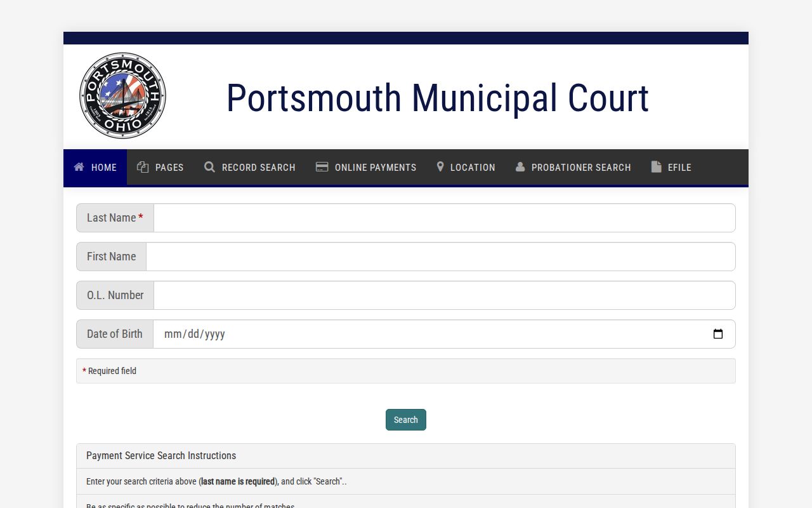Click the Online Payments credit card icon

322,167
